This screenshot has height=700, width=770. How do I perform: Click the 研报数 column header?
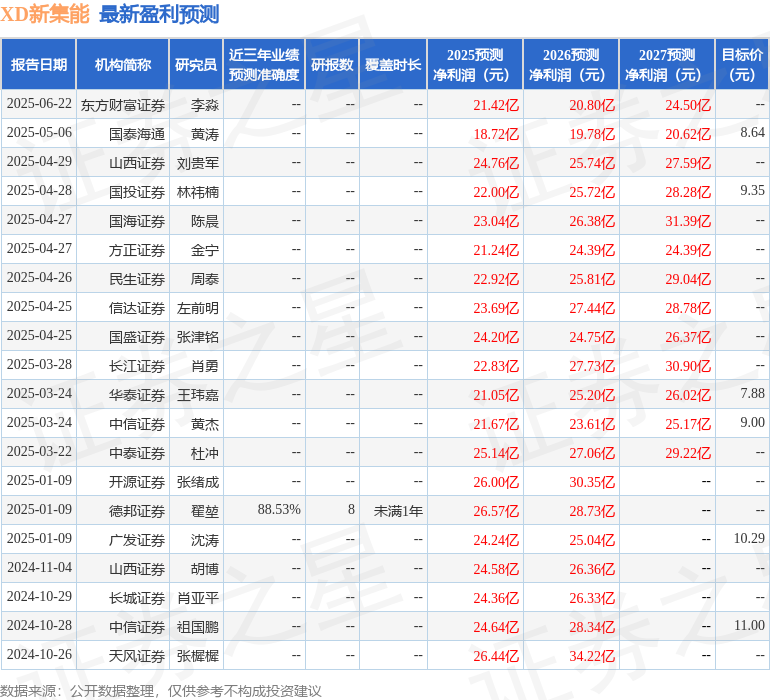click(332, 64)
